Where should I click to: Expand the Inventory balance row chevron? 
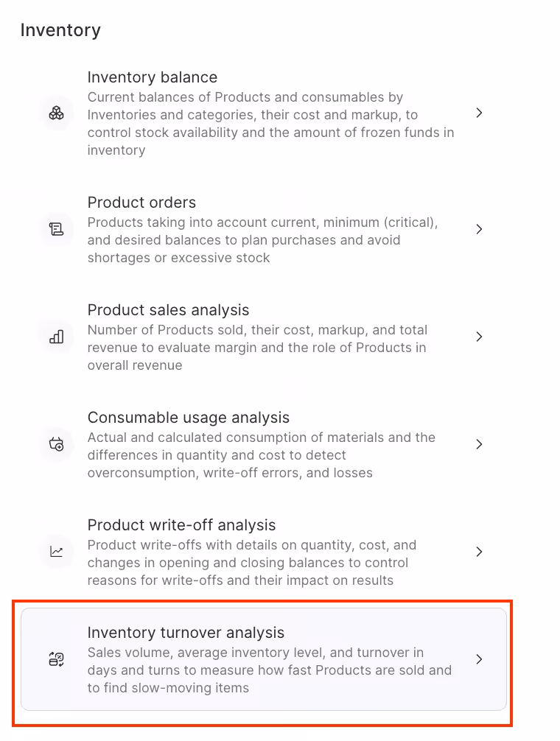(479, 113)
